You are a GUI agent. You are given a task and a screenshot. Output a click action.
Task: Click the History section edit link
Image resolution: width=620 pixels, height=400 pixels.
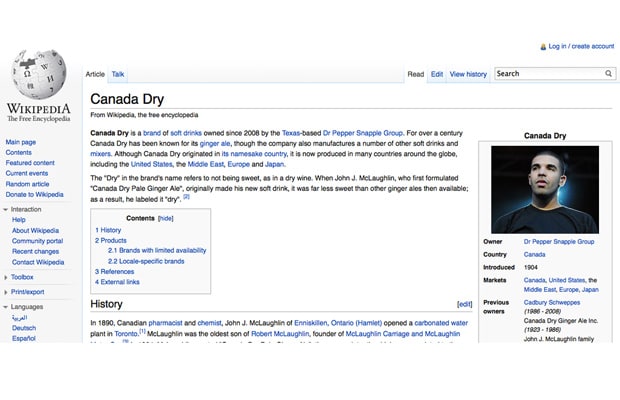click(465, 304)
